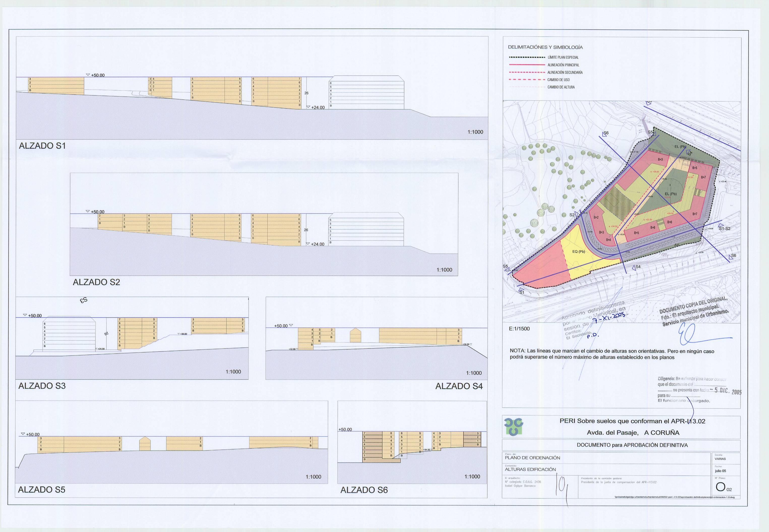This screenshot has width=769, height=532.
Task: Click the yellow "EQ (Pb)" zone on map
Action: [579, 252]
